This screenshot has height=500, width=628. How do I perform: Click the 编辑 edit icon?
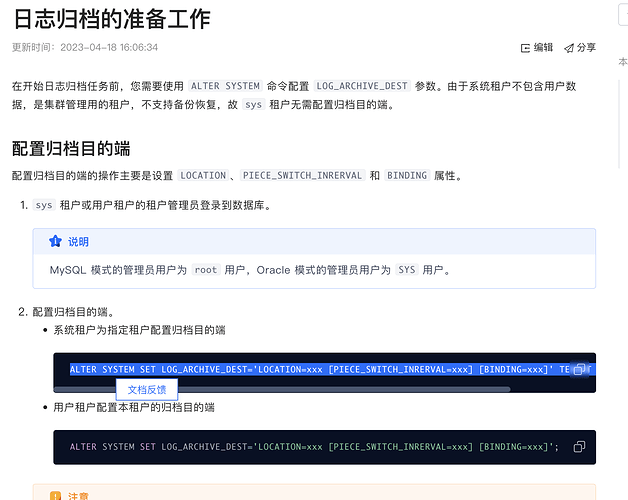click(x=525, y=48)
